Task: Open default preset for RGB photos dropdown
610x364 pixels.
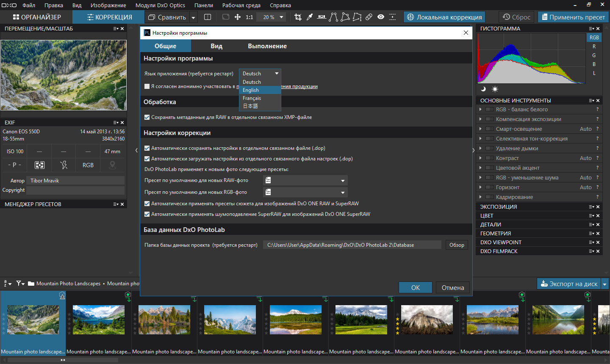Action: point(305,192)
